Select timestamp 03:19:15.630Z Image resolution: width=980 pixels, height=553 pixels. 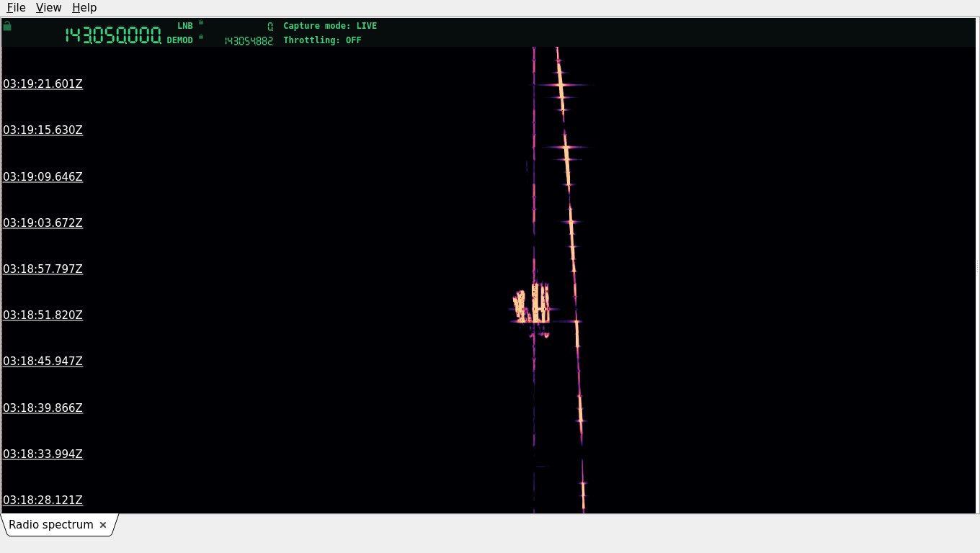43,130
